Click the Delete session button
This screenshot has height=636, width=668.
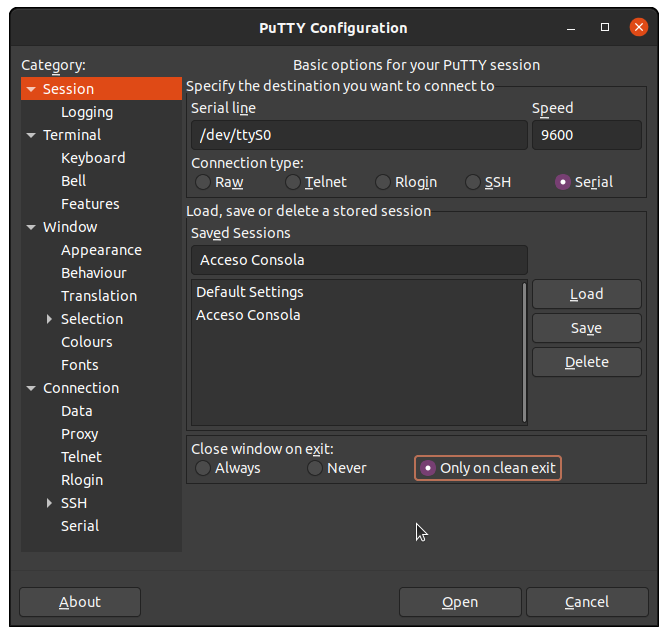587,362
